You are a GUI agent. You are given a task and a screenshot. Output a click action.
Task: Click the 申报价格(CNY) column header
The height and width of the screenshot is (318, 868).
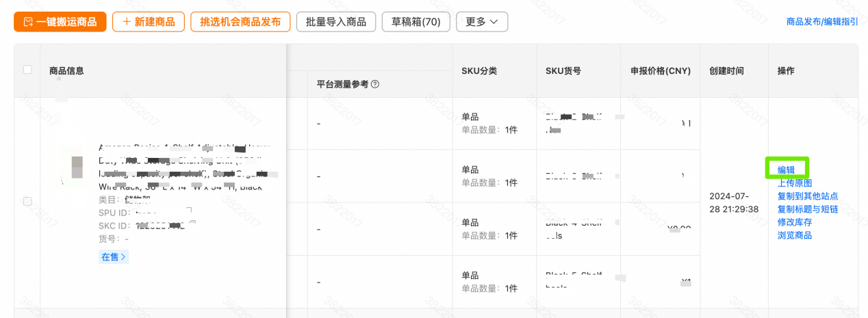point(661,70)
